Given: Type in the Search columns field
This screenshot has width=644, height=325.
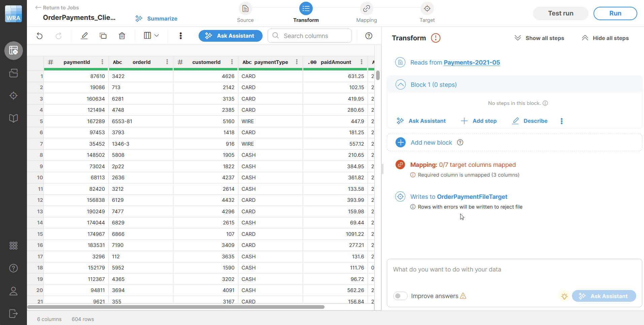Looking at the screenshot, I should pos(310,36).
